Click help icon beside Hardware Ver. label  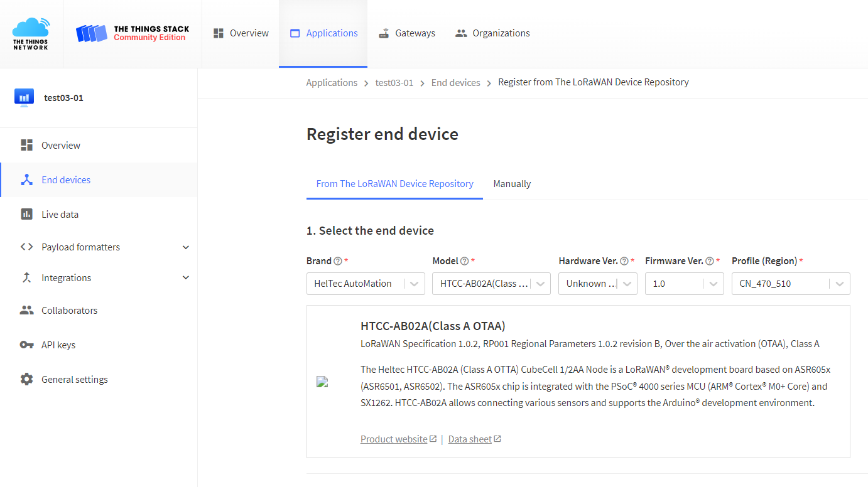(x=624, y=261)
